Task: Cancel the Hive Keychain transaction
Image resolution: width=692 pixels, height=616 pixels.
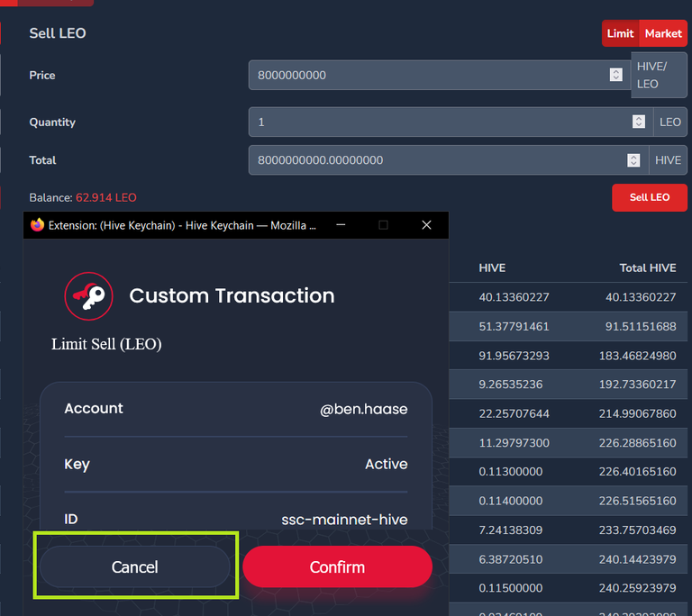Action: tap(134, 567)
